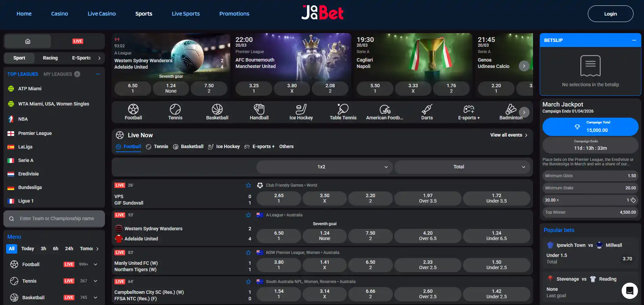Select the Others tab under Live Now
Image resolution: width=644 pixels, height=305 pixels.
click(286, 146)
